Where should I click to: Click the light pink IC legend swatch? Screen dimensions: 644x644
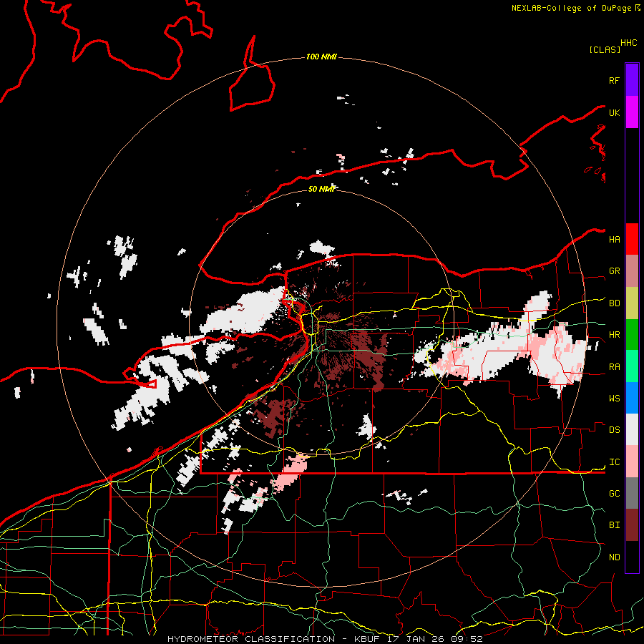632,462
